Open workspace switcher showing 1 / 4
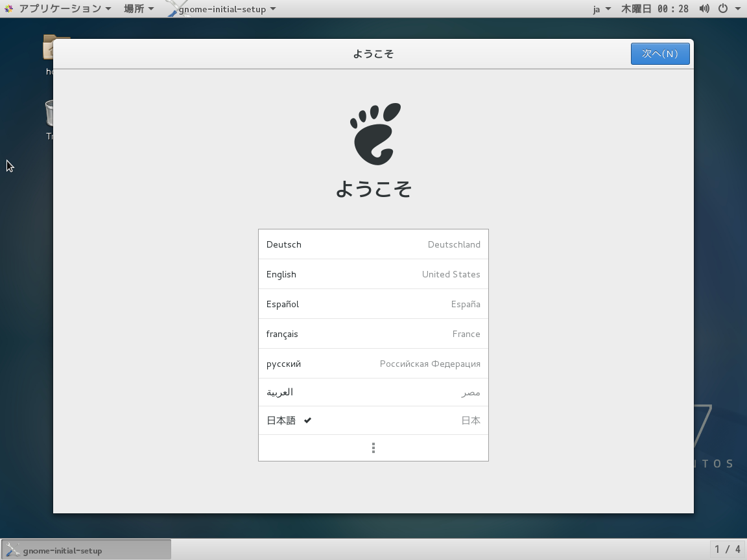Screen dimensions: 747x560 pyautogui.click(x=728, y=550)
